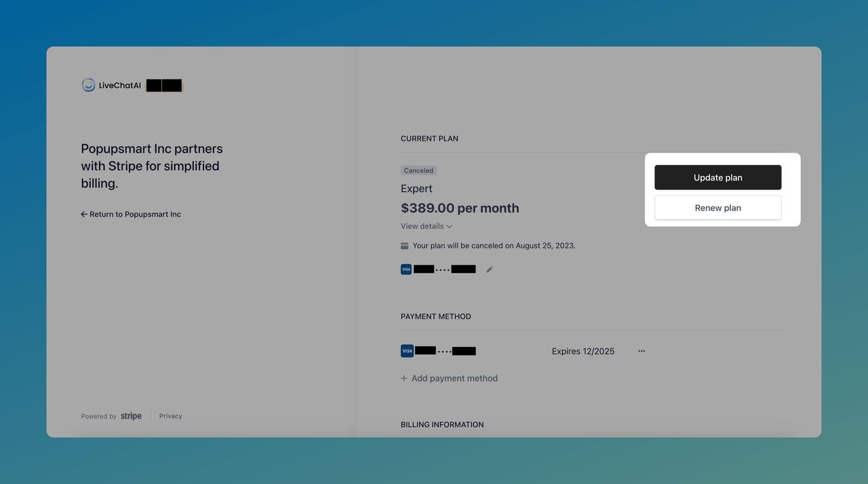Open the three-dots menu for payment method
The width and height of the screenshot is (868, 484).
pos(642,351)
